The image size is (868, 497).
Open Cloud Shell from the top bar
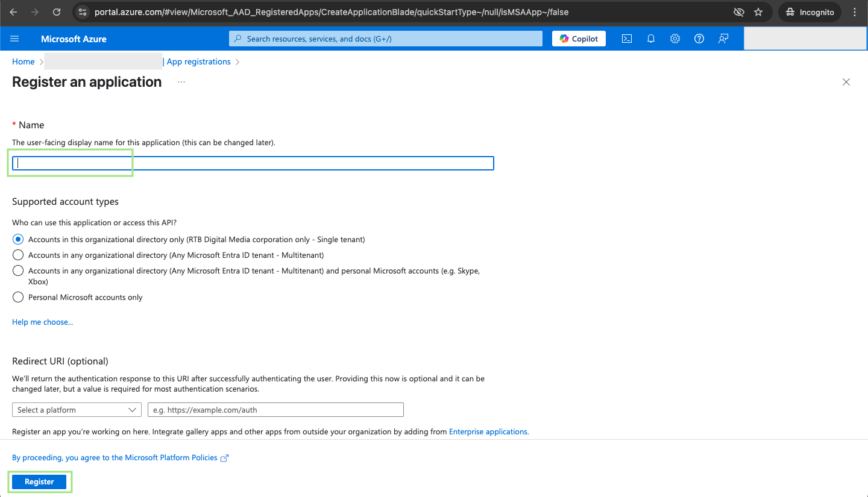(x=627, y=39)
